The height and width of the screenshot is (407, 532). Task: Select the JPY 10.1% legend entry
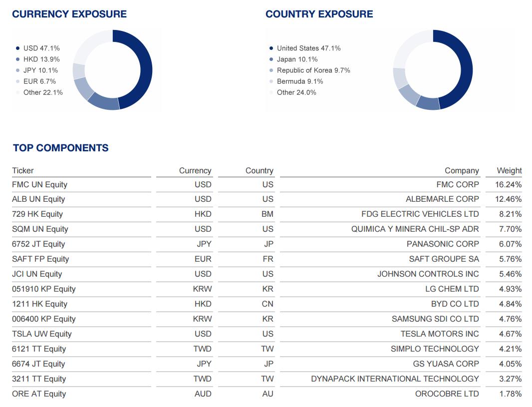37,70
